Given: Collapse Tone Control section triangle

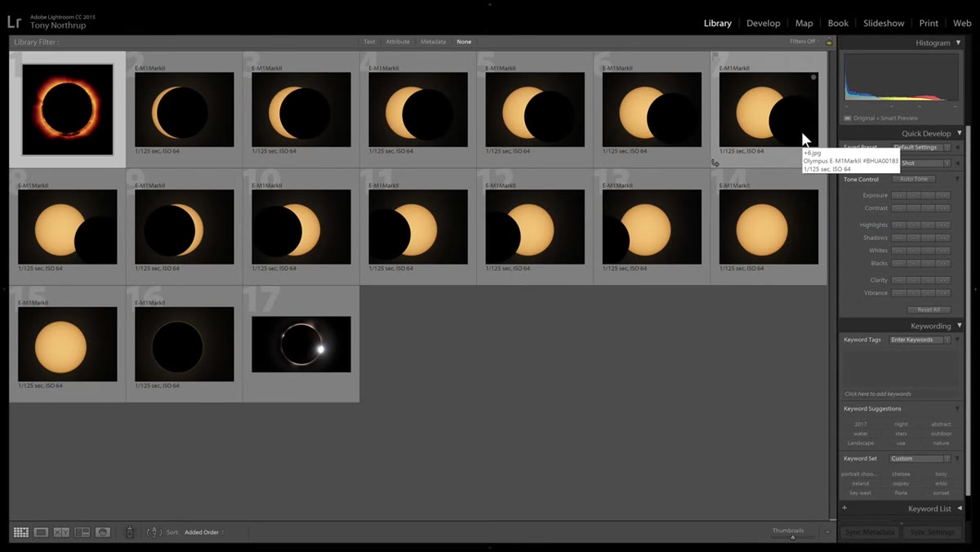Looking at the screenshot, I should pyautogui.click(x=957, y=179).
